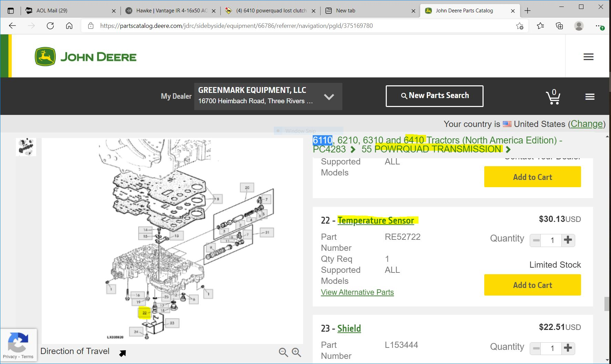Click New Parts Search button
The height and width of the screenshot is (364, 611).
click(x=435, y=96)
